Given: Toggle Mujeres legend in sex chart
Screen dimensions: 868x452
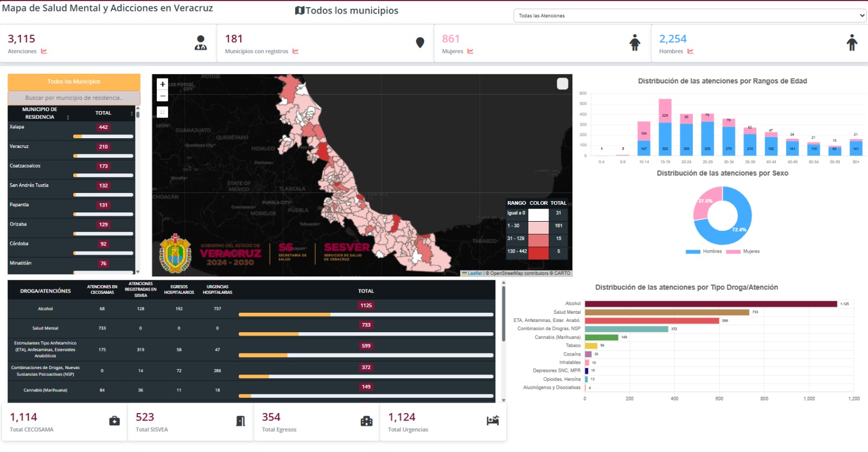Looking at the screenshot, I should click(x=743, y=251).
